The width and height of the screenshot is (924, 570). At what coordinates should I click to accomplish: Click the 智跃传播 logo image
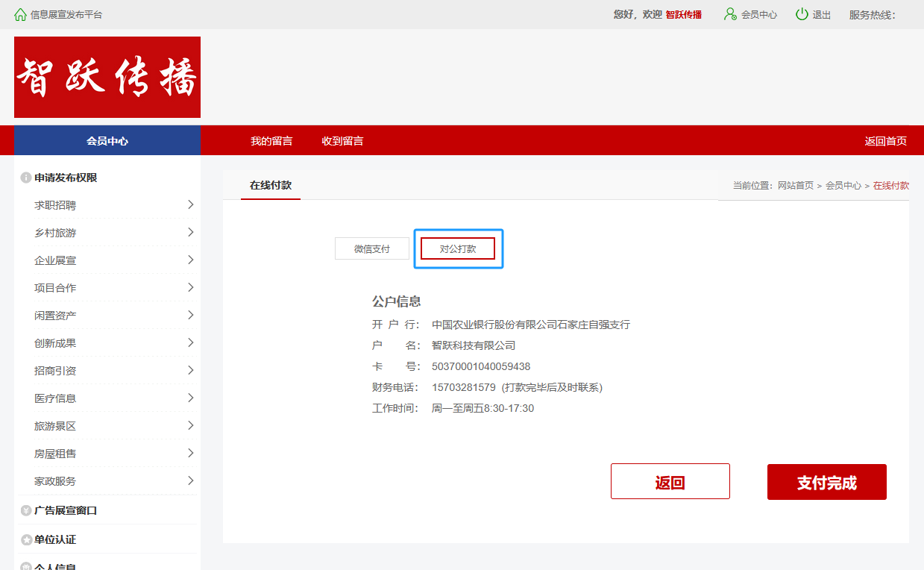107,77
